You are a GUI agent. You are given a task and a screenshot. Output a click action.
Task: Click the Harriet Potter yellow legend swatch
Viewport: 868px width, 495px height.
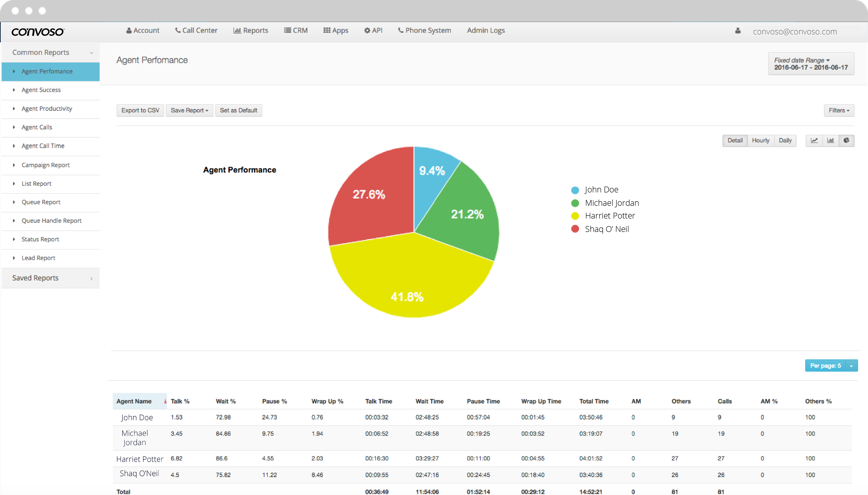pos(575,216)
